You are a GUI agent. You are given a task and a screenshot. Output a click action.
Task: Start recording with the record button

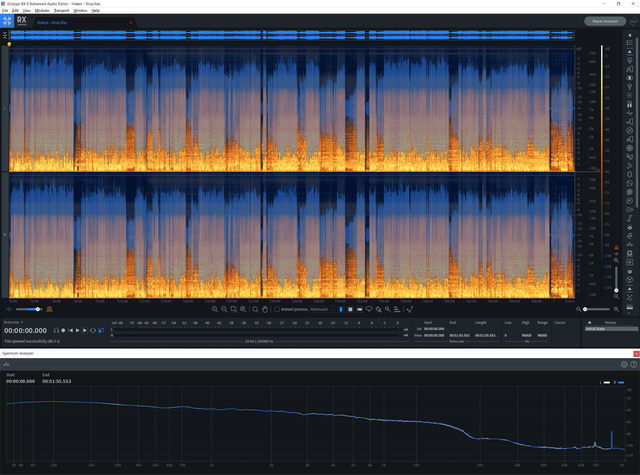click(x=63, y=330)
